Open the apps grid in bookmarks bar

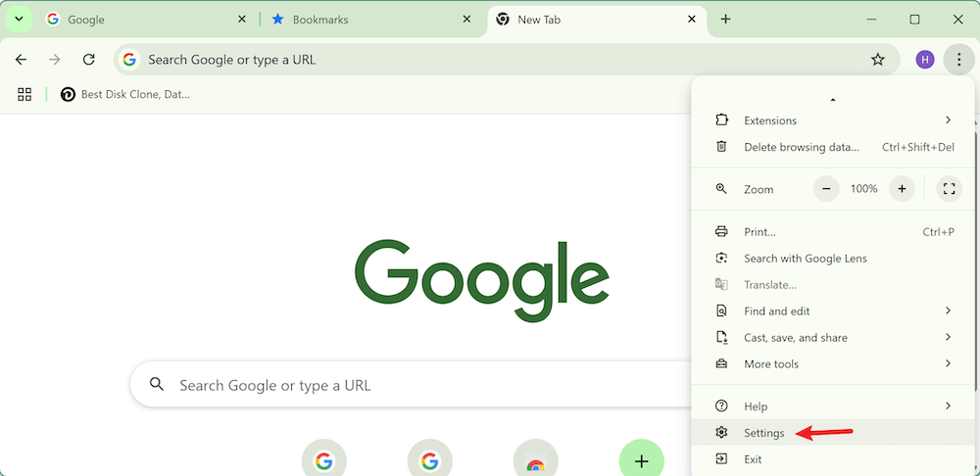24,94
